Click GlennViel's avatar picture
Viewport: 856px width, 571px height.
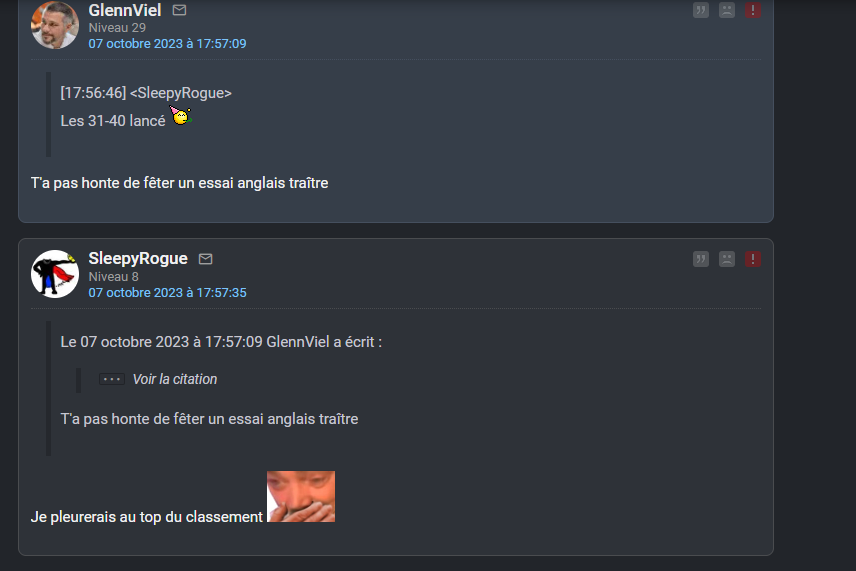click(x=55, y=25)
